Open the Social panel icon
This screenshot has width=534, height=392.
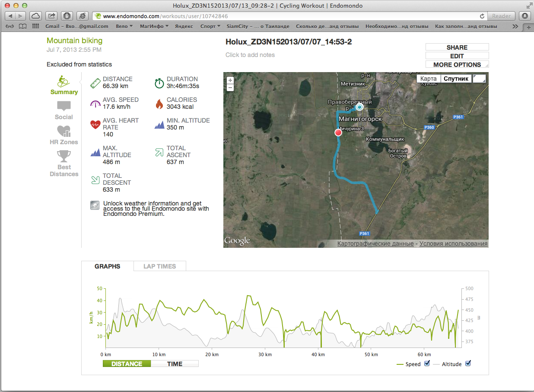64,106
